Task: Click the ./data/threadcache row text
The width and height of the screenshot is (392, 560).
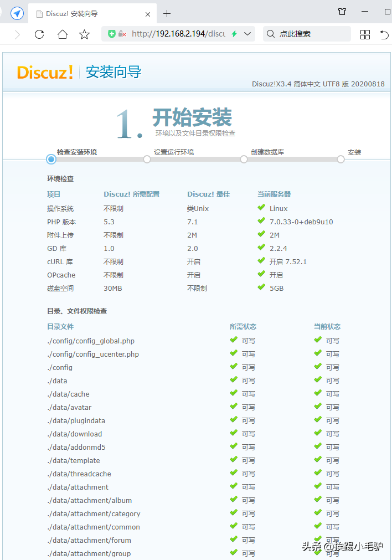Action: [79, 474]
